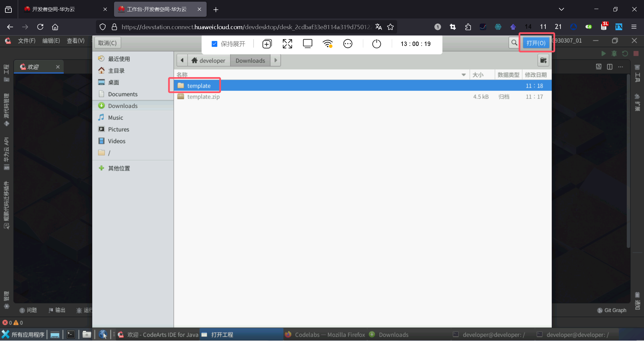Click the green run triangle in IDE
Viewport: 644px width, 342px height.
[603, 54]
